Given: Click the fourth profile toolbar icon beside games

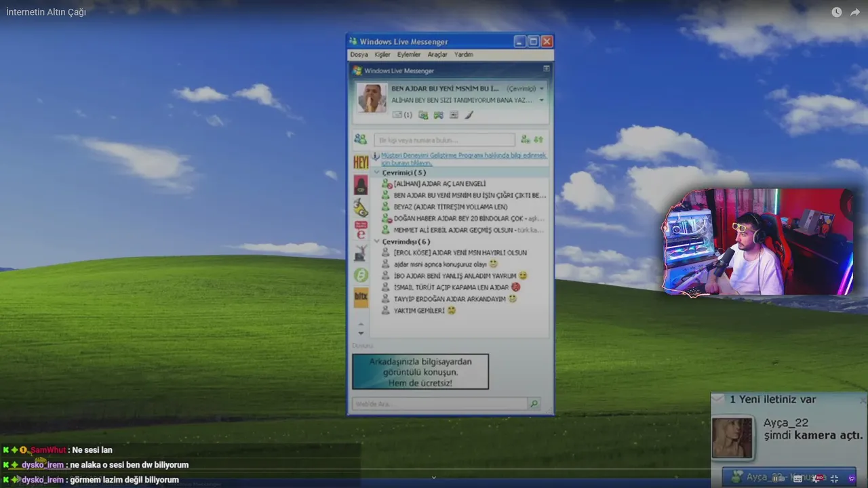Looking at the screenshot, I should tap(454, 115).
